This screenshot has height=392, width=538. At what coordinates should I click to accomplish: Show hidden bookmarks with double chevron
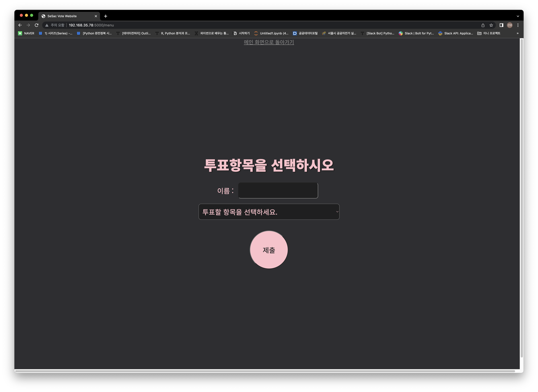[x=517, y=33]
